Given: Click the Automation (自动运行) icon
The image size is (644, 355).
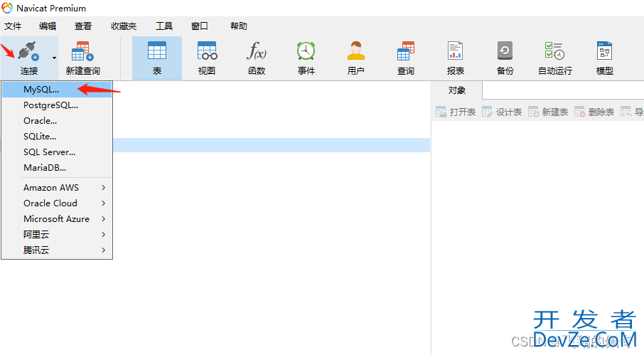Looking at the screenshot, I should pos(555,51).
